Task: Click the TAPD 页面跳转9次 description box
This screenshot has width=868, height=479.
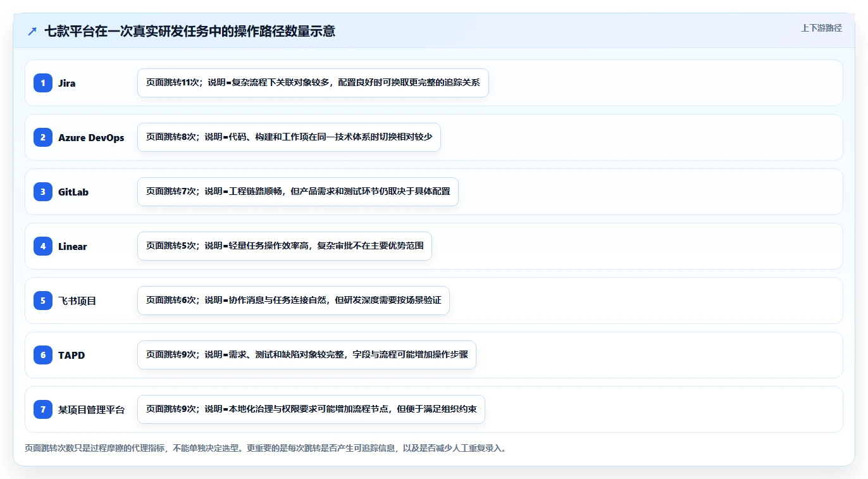Action: (x=307, y=355)
